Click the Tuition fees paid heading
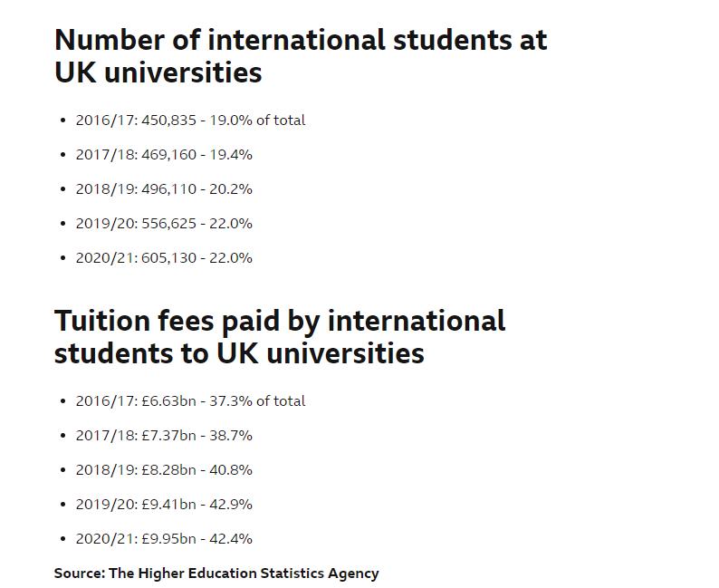Viewport: 719px width, 588px height. tap(280, 337)
